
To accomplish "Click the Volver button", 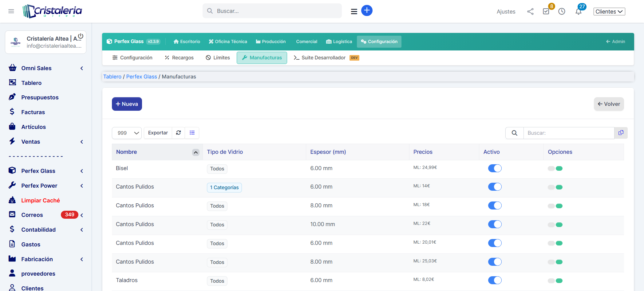I will pyautogui.click(x=609, y=104).
